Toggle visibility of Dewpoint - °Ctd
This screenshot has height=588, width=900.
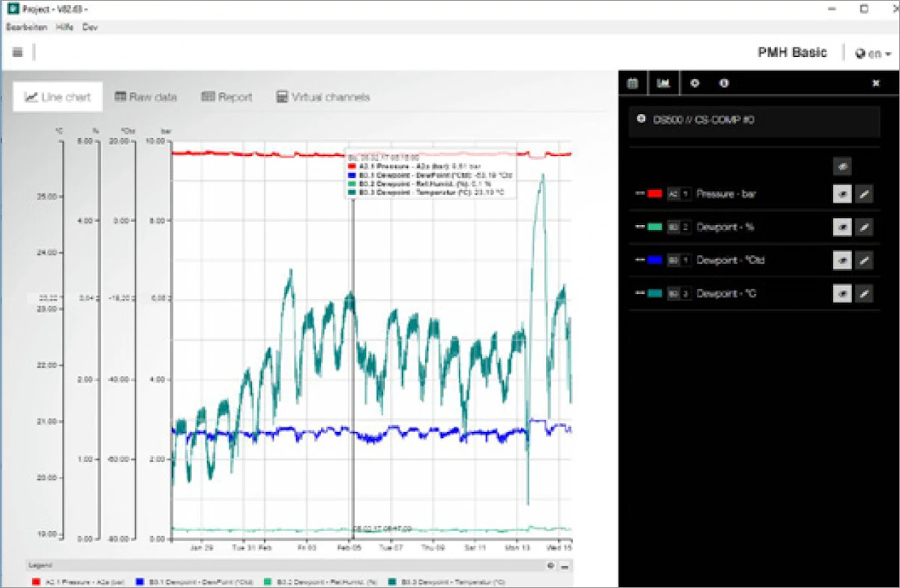841,260
